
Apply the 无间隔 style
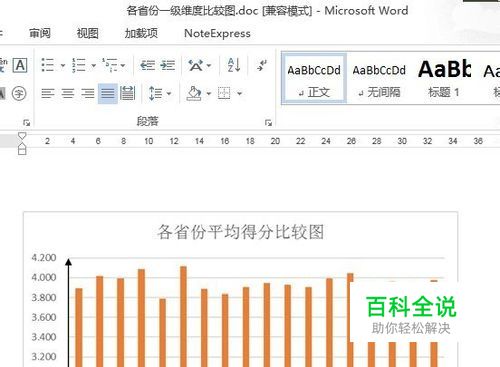pyautogui.click(x=379, y=79)
